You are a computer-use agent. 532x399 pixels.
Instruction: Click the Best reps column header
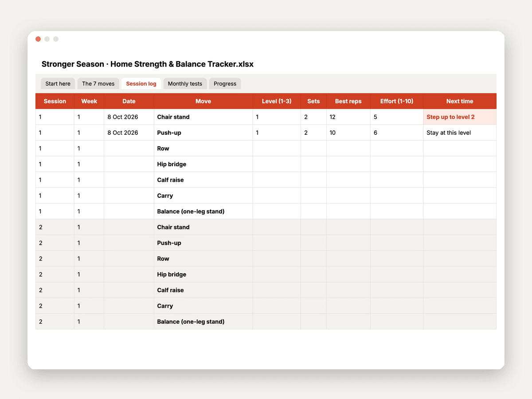pos(348,101)
